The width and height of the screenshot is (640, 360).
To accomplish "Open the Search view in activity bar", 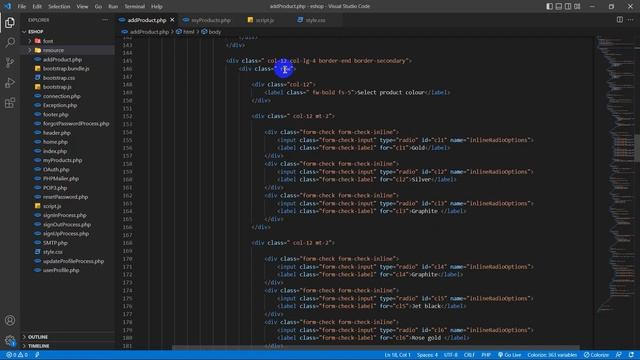I will tap(10, 42).
